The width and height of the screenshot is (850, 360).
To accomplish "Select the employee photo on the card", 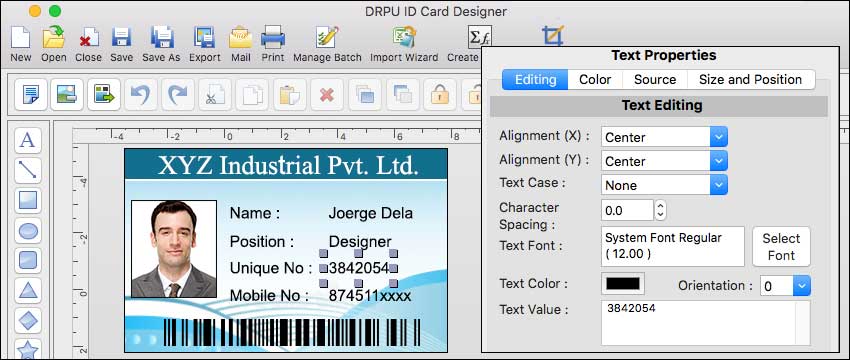I will [174, 249].
